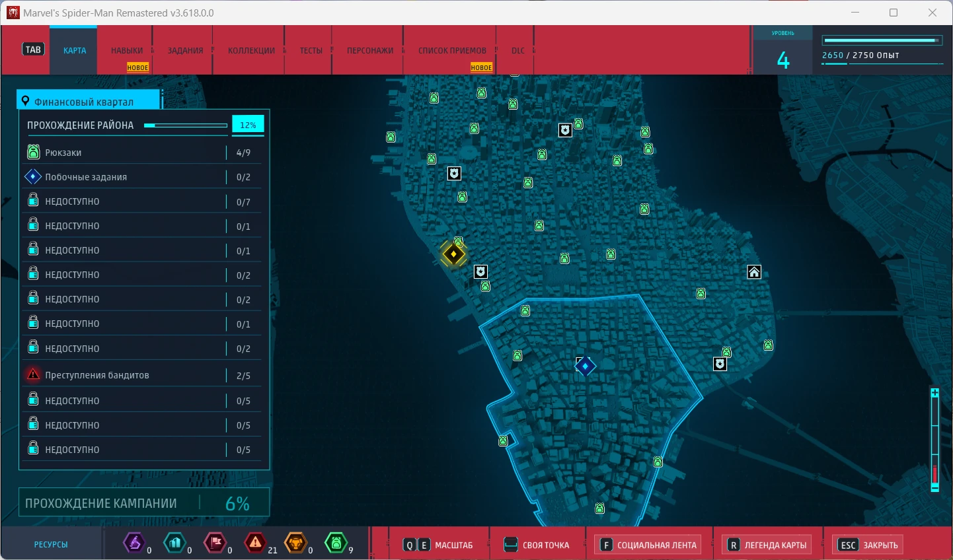The image size is (953, 560).
Task: Click the НОВОЕ badge under СПИСОК ПРИЕМОВ
Action: click(482, 67)
